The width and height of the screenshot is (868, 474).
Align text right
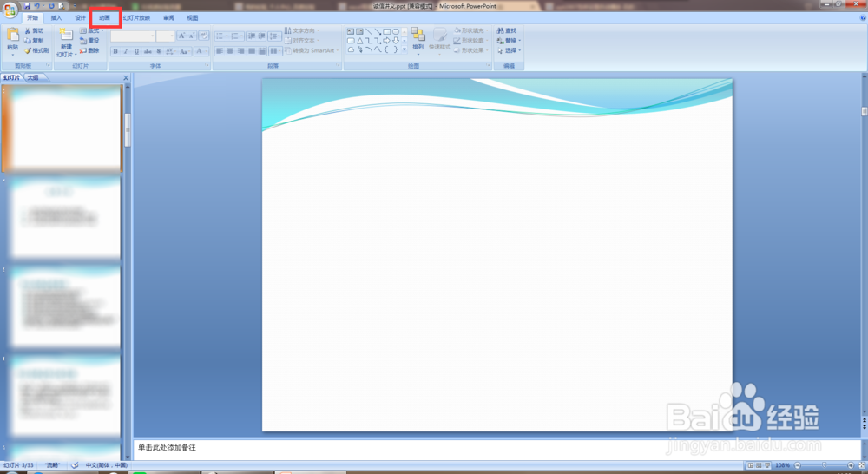coord(240,51)
